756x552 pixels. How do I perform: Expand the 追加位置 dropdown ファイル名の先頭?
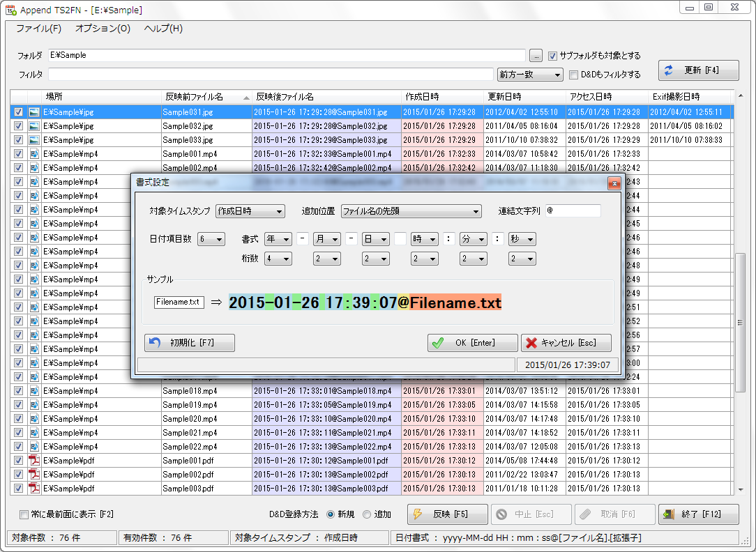411,211
